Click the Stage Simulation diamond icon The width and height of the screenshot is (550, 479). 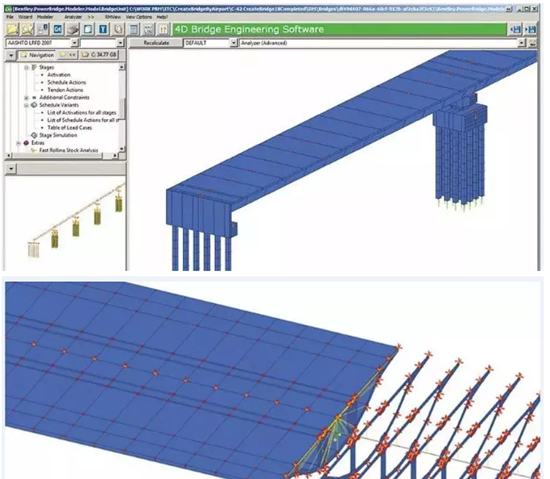click(34, 135)
